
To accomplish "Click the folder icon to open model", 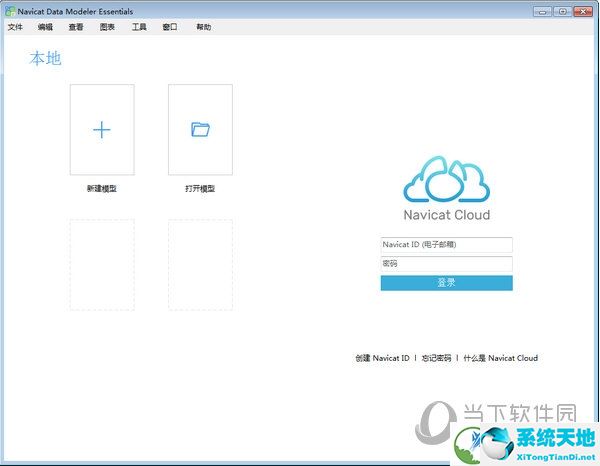I will click(200, 129).
